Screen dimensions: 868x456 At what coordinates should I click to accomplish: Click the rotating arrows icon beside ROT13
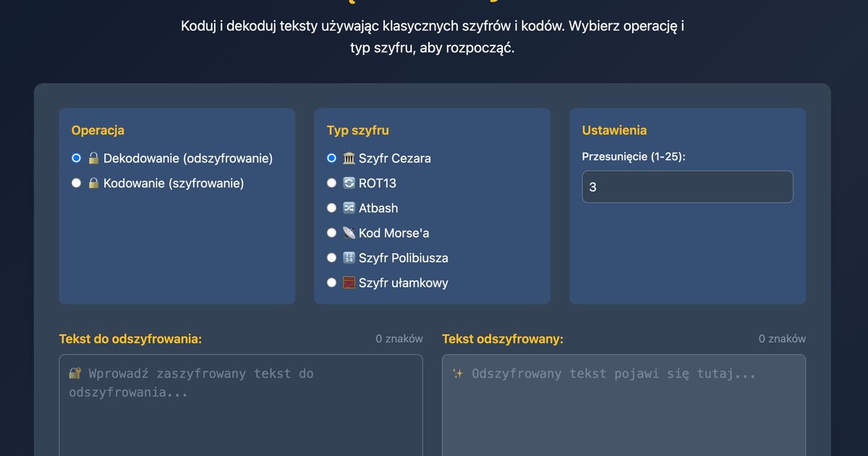348,183
